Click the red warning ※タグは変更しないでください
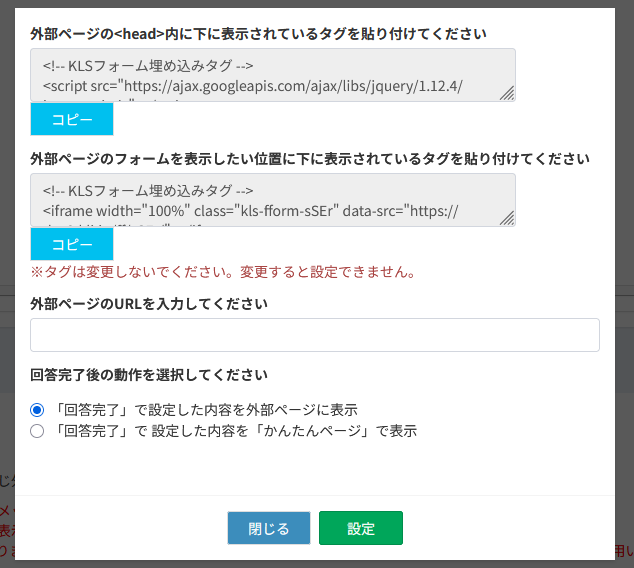The height and width of the screenshot is (568, 634). (x=223, y=272)
